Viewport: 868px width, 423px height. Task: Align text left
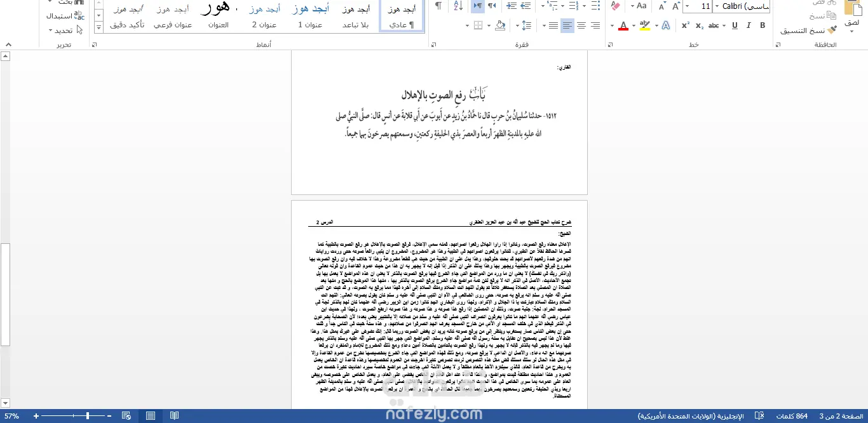click(567, 25)
